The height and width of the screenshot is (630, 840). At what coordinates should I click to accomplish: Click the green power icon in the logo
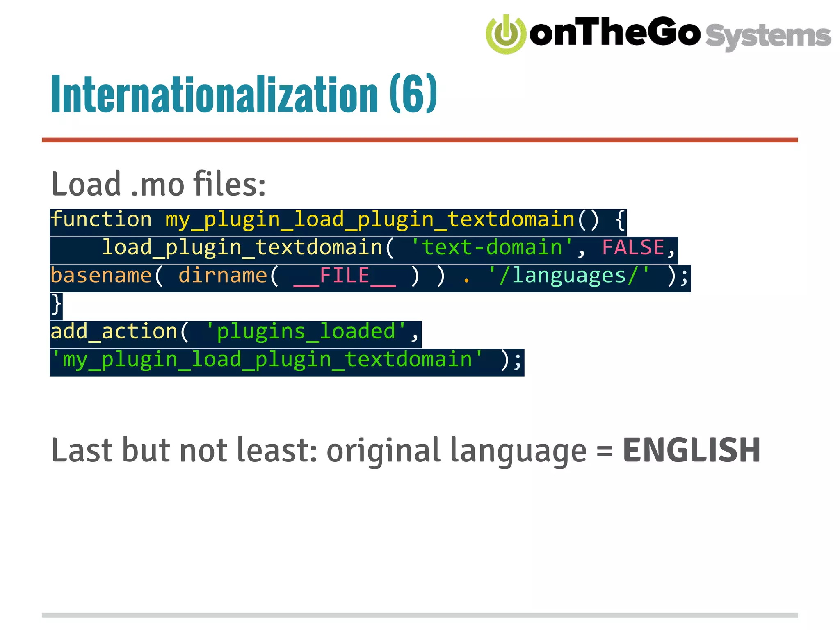click(506, 34)
